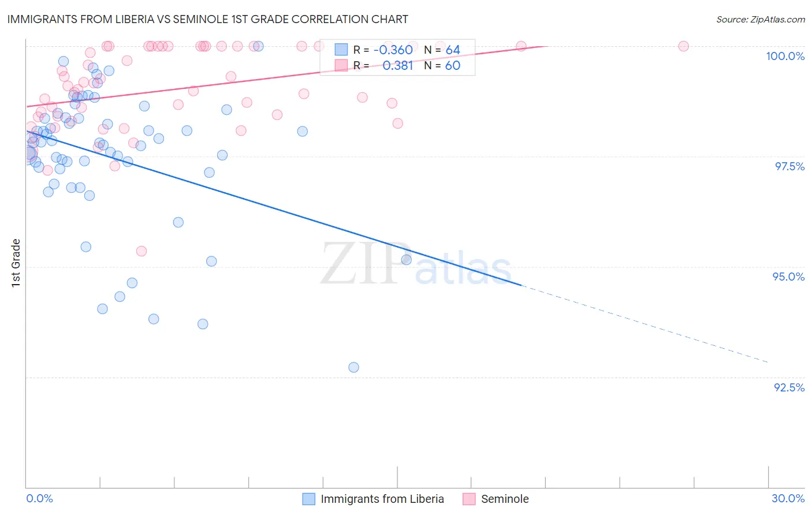Click the 30.0% x-axis label
This screenshot has width=812, height=515.
coord(788,498)
